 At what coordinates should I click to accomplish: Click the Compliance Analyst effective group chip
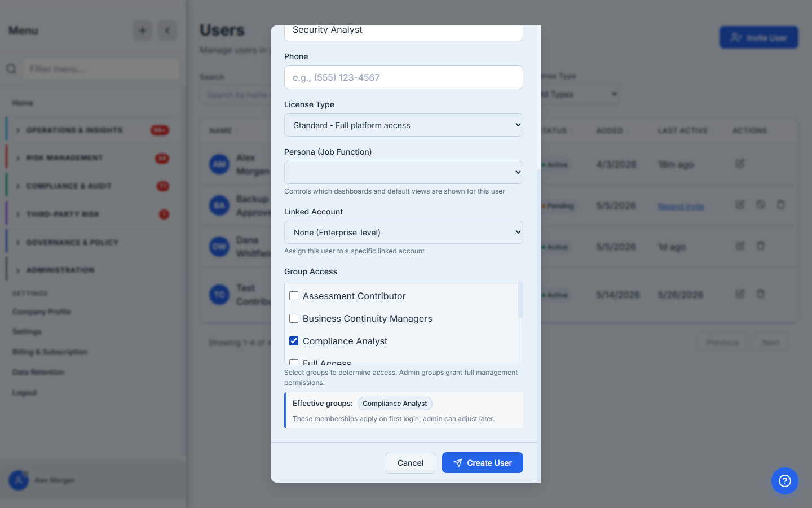click(395, 404)
